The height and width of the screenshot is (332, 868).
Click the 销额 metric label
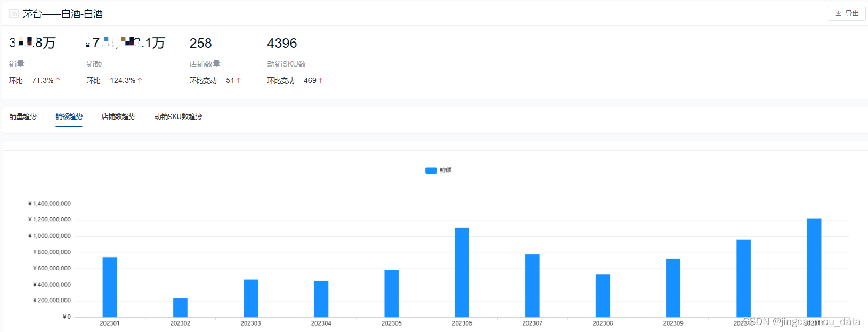pos(94,64)
